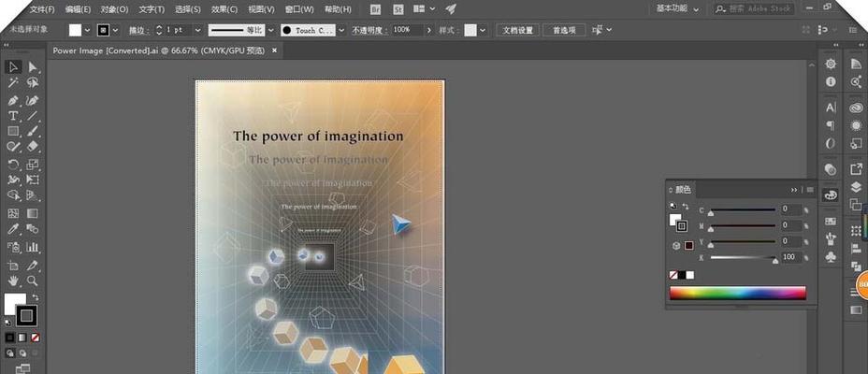Screen dimensions: 868x374
Task: Open stroke color dropdown in control bar
Action: [x=116, y=30]
